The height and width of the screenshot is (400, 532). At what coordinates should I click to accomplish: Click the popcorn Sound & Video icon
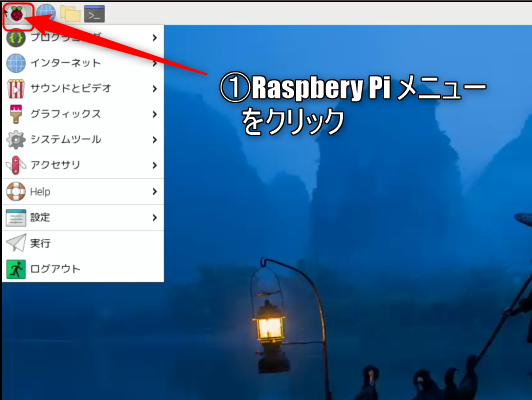point(16,88)
